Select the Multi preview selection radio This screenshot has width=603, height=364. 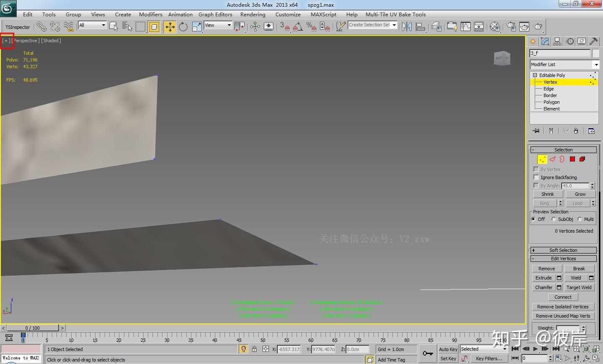click(x=580, y=219)
